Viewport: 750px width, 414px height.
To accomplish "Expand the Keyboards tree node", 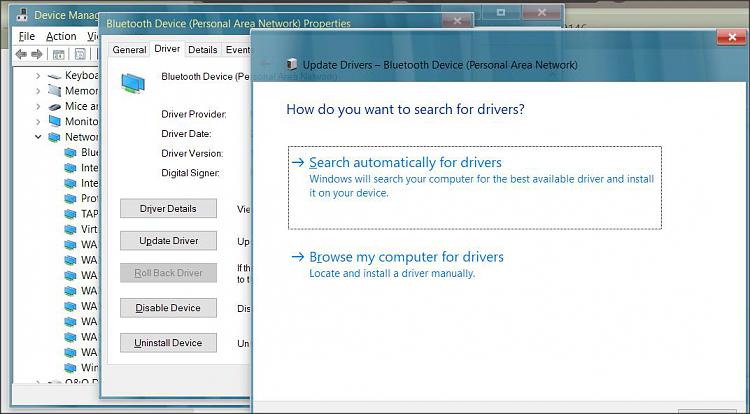I will (x=38, y=76).
